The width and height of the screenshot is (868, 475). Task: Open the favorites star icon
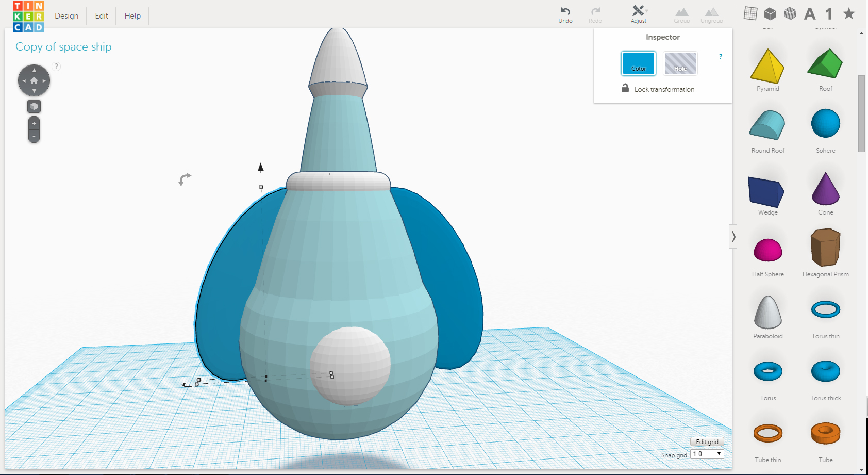848,13
